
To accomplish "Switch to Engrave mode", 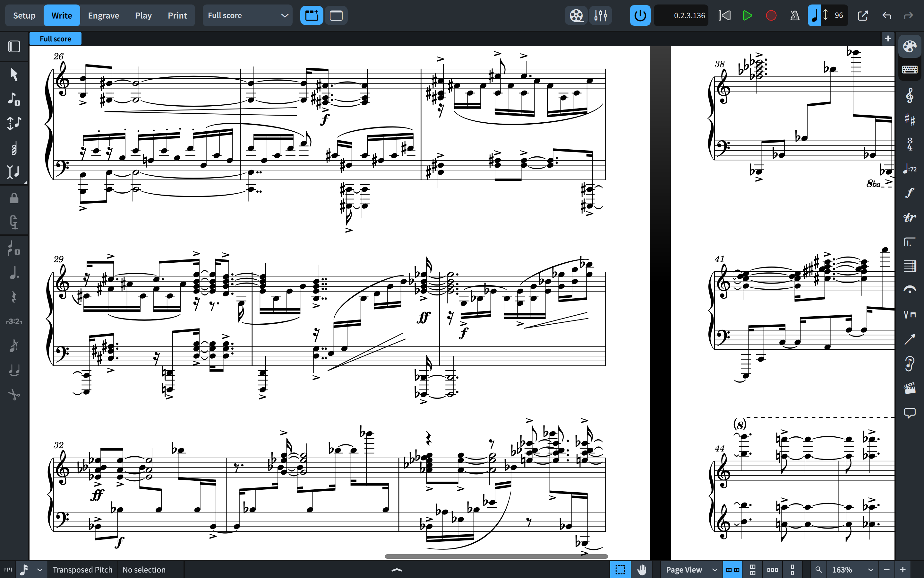I will tap(104, 16).
